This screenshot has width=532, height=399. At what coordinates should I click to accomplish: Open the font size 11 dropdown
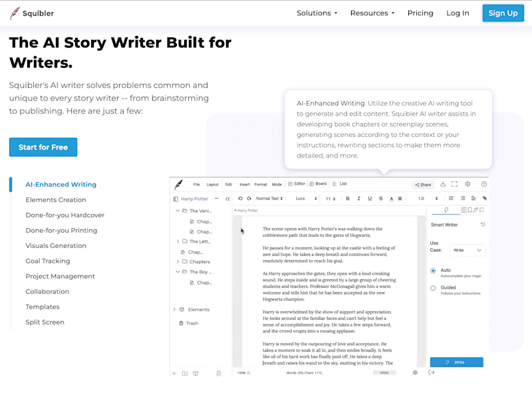[x=331, y=199]
